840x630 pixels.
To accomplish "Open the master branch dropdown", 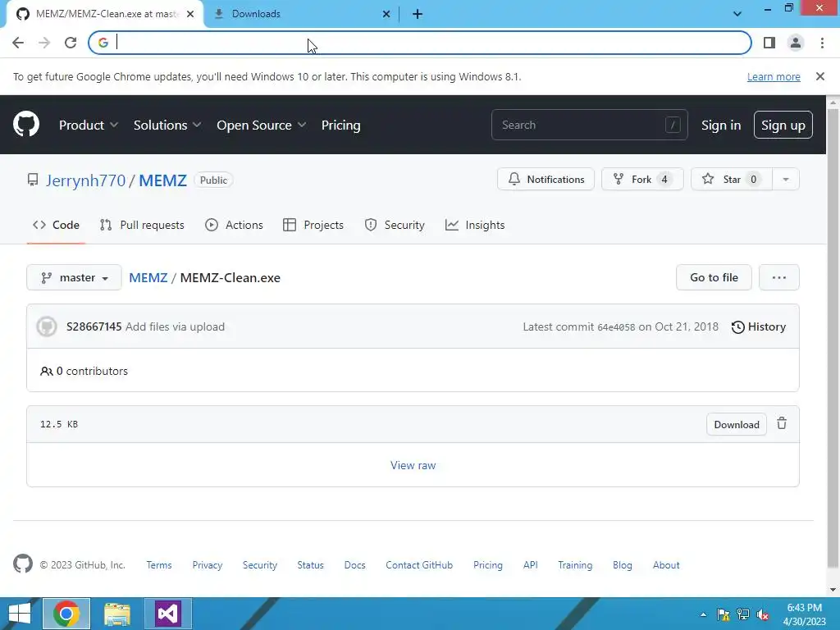I will point(74,277).
